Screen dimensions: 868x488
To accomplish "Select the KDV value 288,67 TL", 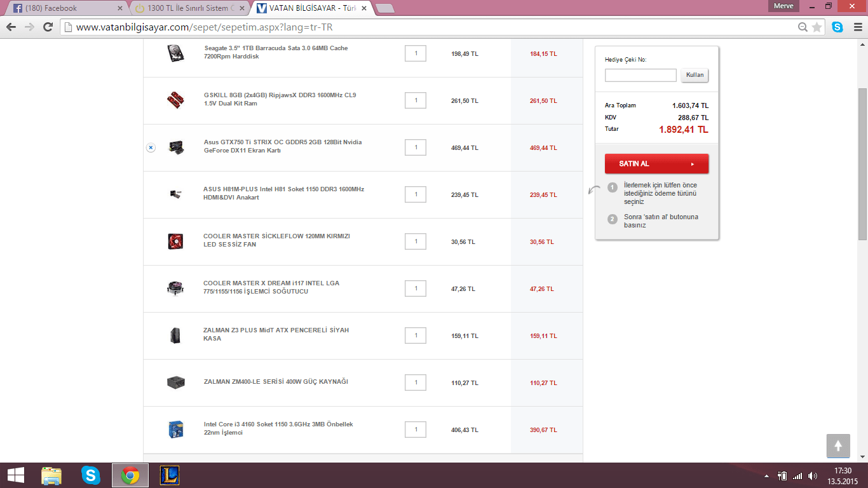I will tap(693, 118).
